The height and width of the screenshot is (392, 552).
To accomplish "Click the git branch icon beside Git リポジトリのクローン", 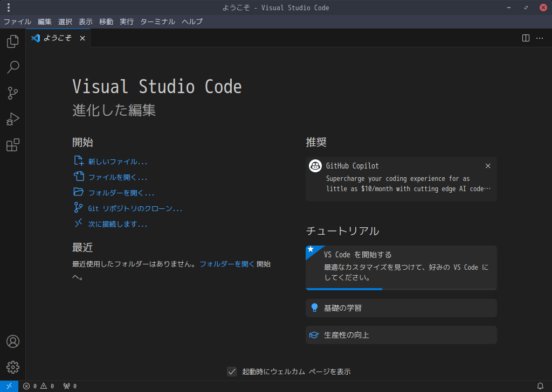I will [79, 207].
